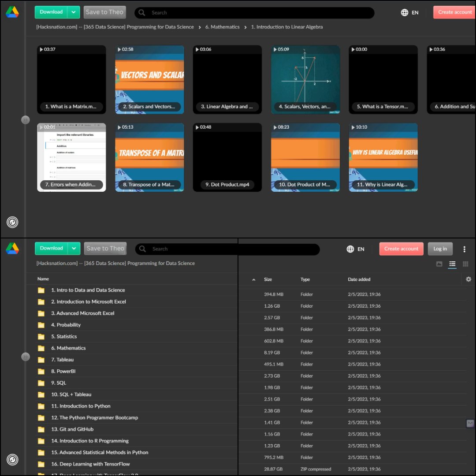The width and height of the screenshot is (476, 476).
Task: Open folder 2. Introduction to Microsoft Excel
Action: point(88,302)
